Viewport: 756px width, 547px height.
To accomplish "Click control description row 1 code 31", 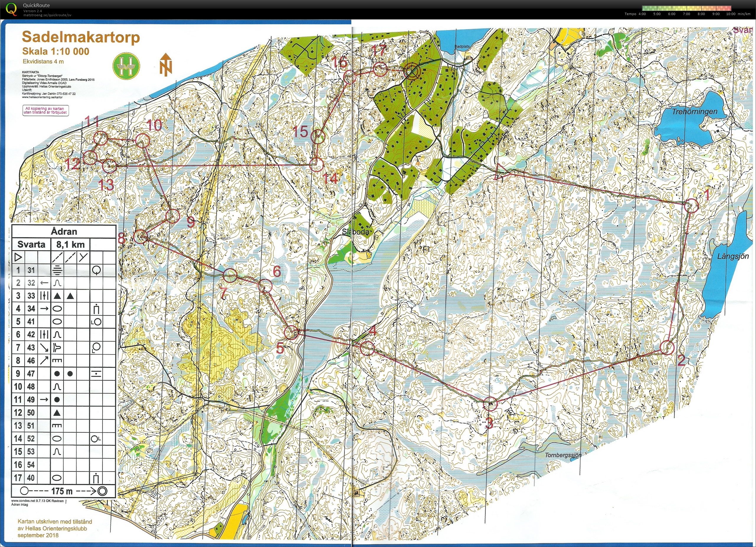I will tap(31, 270).
